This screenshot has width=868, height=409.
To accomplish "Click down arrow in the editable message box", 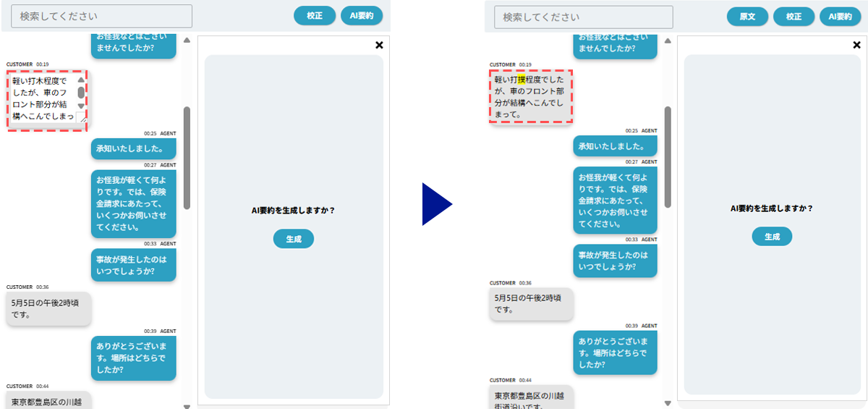I will [81, 106].
